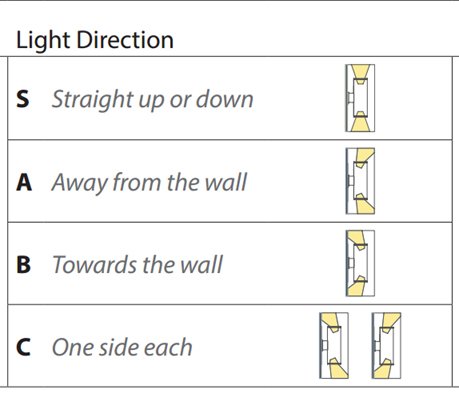The width and height of the screenshot is (459, 406).
Task: Choose the Towards the wall label
Action: (137, 265)
